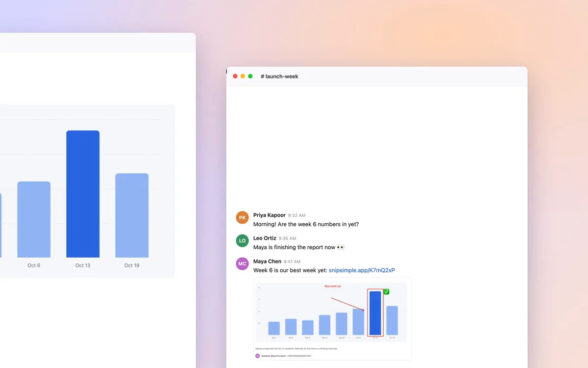Click the message "Maya is finishing the report now"
The width and height of the screenshot is (588, 368).
click(x=299, y=247)
